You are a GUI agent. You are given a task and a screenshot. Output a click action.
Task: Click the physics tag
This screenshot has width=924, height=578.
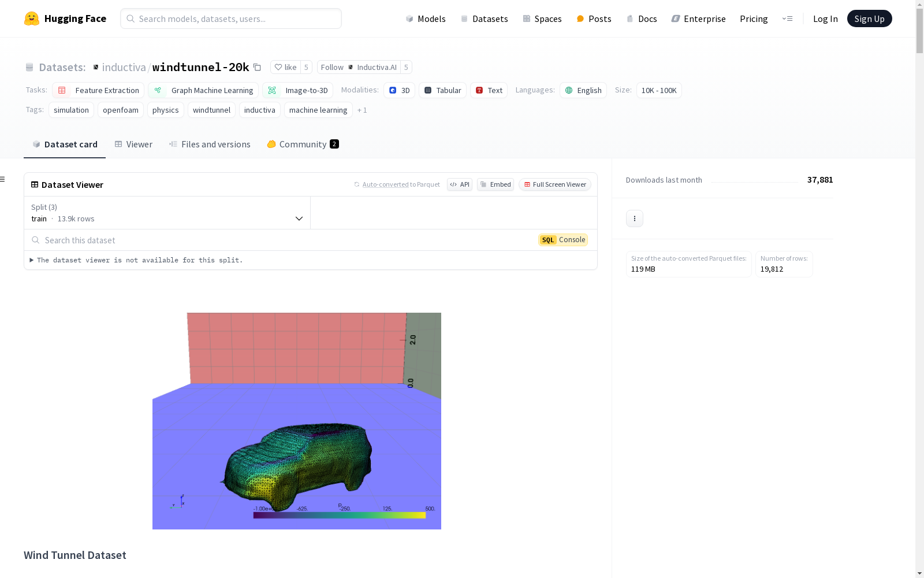click(166, 110)
